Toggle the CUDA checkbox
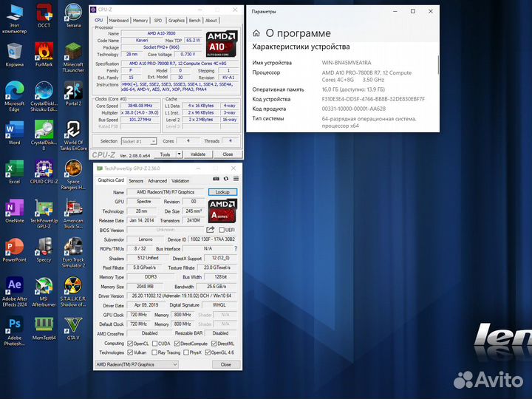Viewport: 532px width, 399px height. tap(154, 344)
